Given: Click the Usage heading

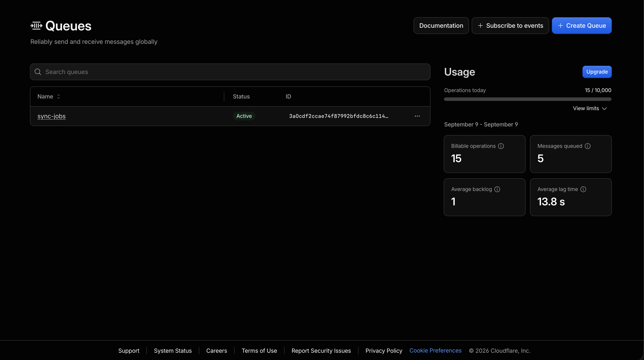Looking at the screenshot, I should (x=460, y=72).
